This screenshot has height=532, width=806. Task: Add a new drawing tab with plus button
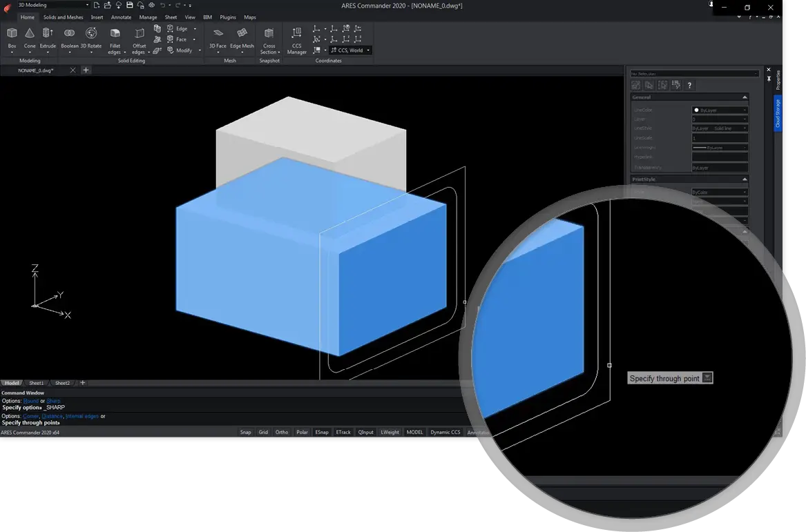(86, 70)
